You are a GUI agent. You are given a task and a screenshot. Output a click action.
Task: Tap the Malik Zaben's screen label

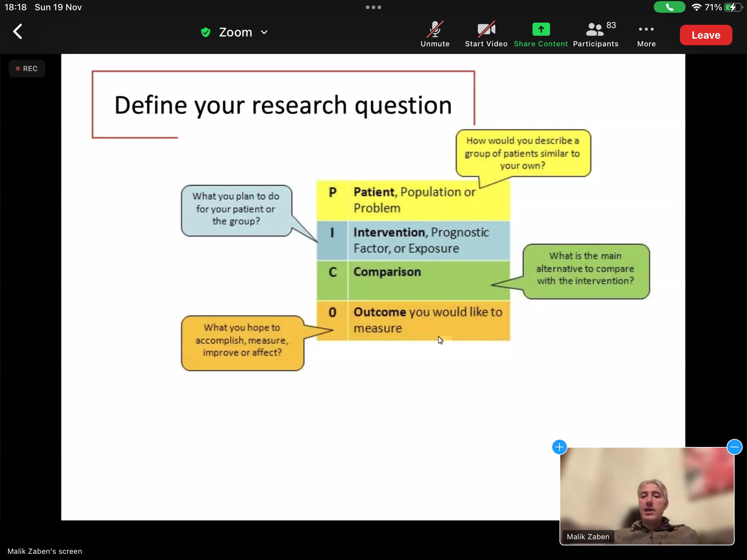click(45, 551)
